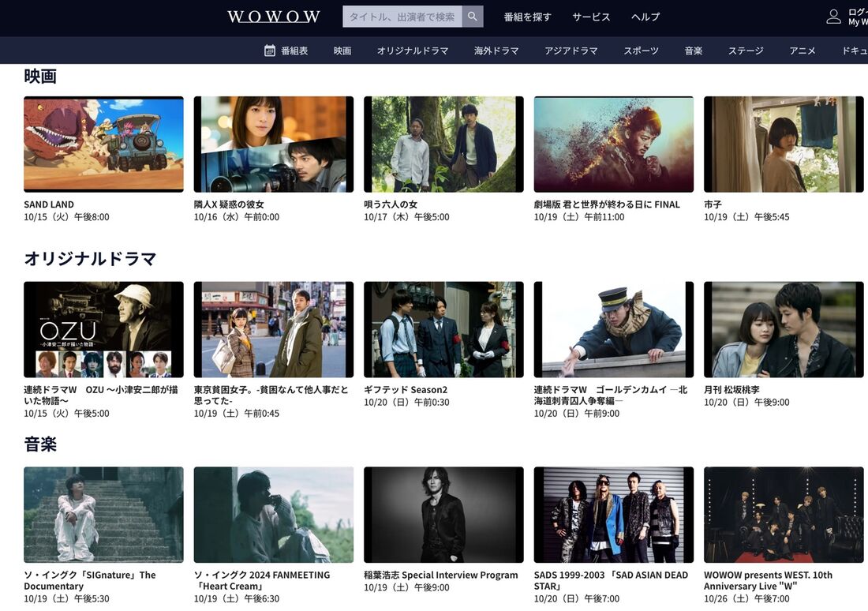Click the 唄う六人の女 title link
The image size is (868, 611).
coord(391,204)
